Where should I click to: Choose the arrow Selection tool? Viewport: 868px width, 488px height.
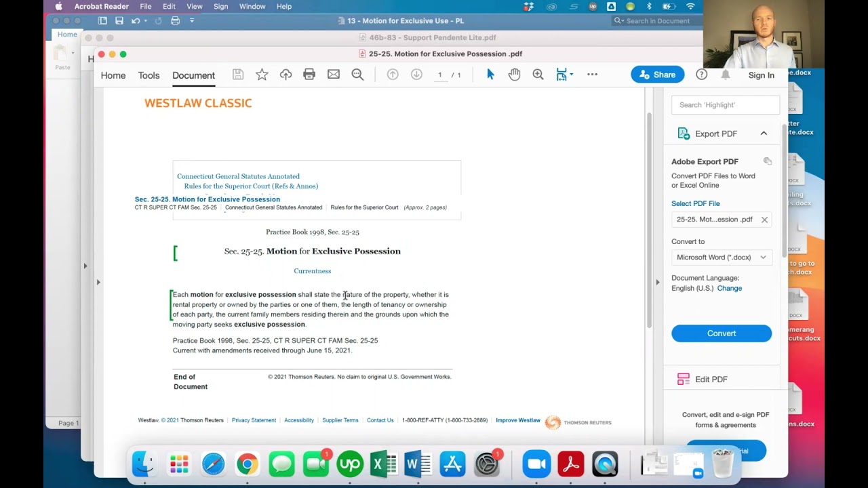pos(490,75)
